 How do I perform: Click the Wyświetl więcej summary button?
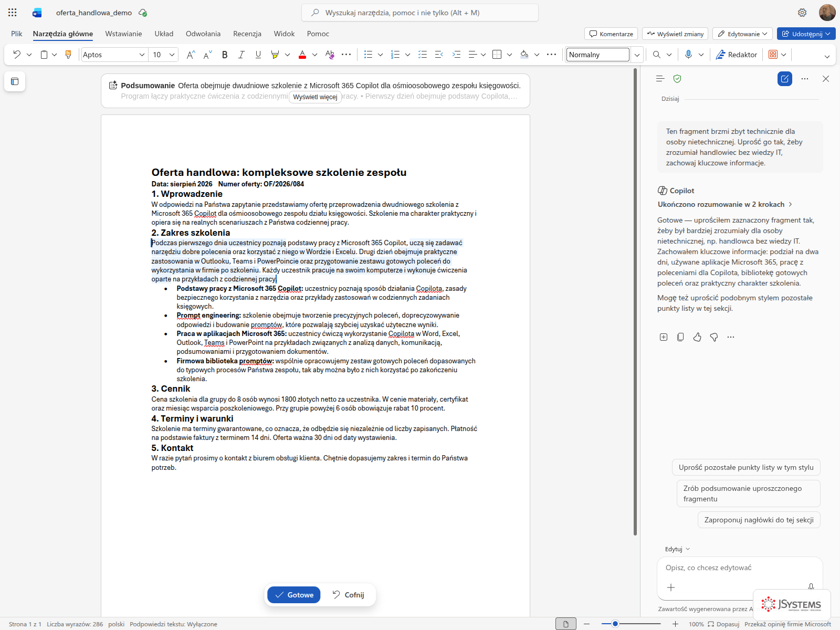(315, 97)
